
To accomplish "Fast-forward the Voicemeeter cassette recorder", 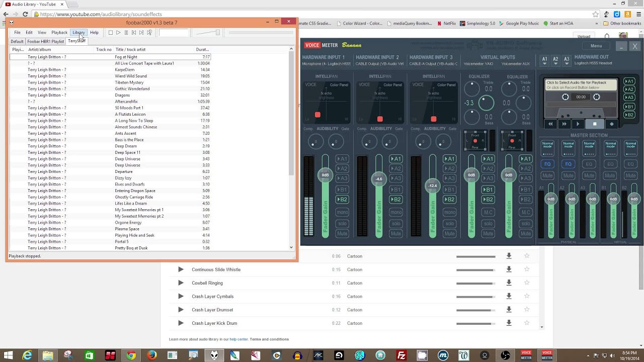I will pyautogui.click(x=564, y=124).
